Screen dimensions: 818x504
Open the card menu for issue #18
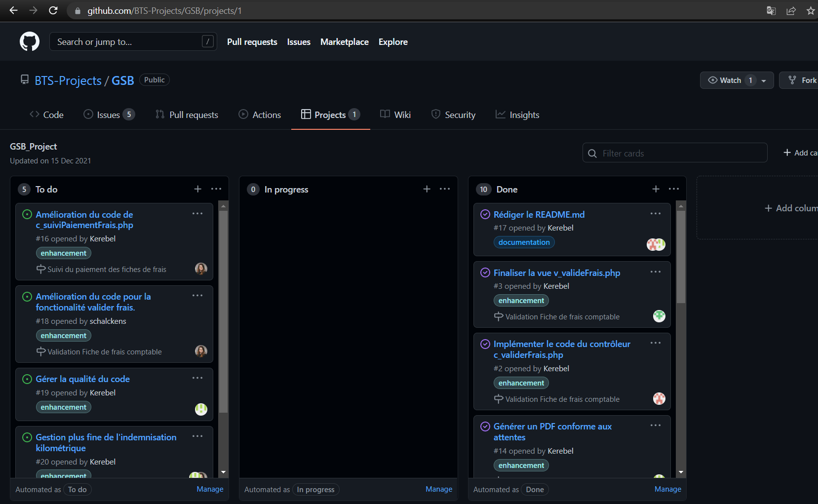197,296
